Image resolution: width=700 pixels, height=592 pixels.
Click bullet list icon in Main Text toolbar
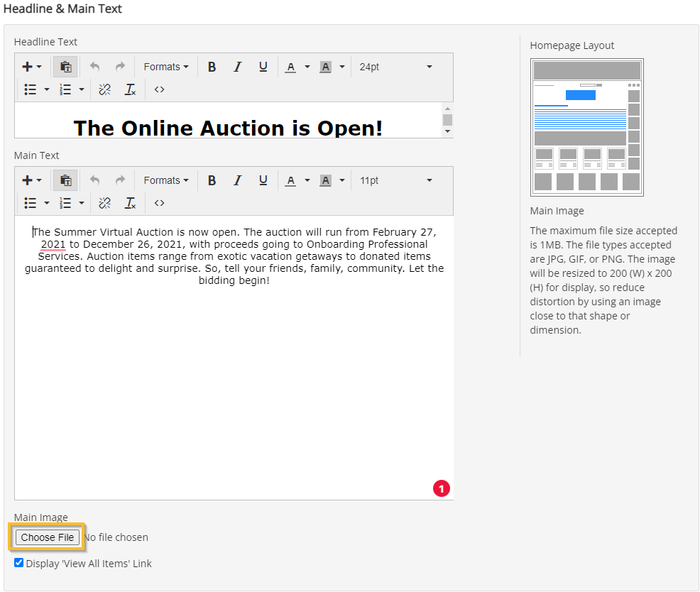[30, 203]
